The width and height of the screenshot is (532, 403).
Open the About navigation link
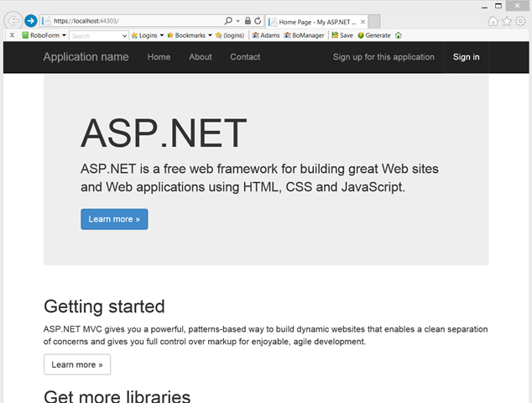[201, 57]
